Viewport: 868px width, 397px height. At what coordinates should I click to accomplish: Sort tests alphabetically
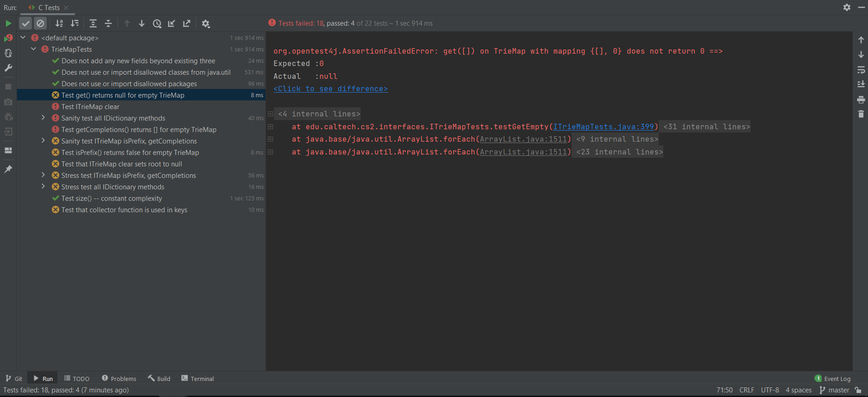click(59, 23)
